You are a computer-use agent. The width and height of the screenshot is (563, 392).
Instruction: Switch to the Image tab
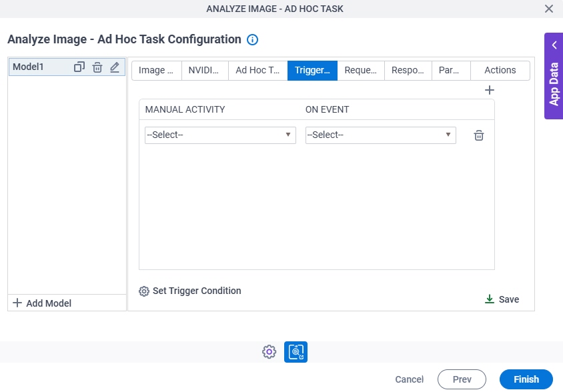click(157, 71)
